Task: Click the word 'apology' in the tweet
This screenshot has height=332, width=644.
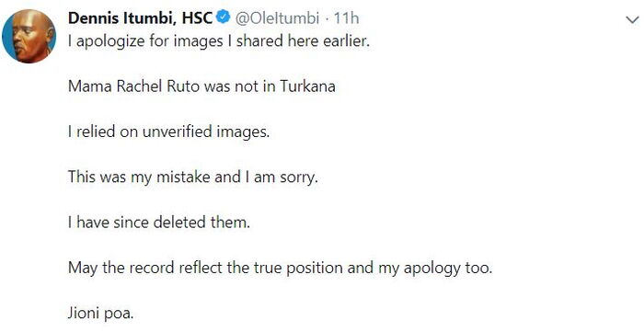Action: tap(432, 269)
